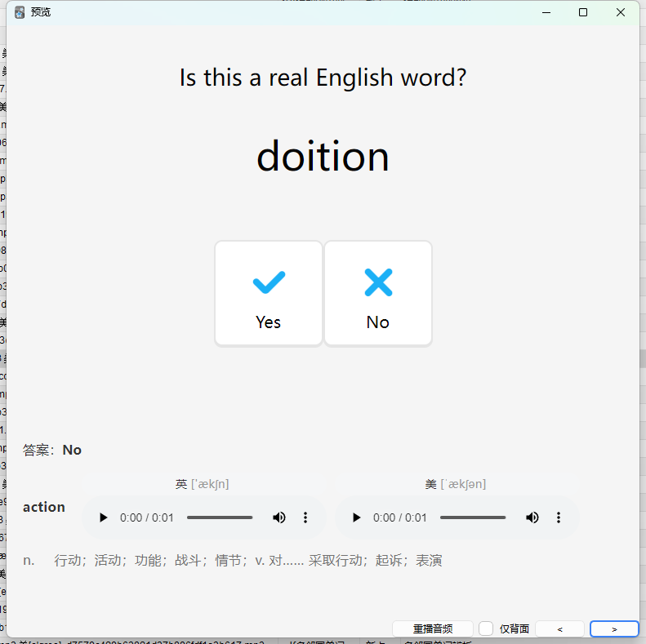Image resolution: width=646 pixels, height=644 pixels.
Task: Close the 预览 preview window
Action: point(621,12)
